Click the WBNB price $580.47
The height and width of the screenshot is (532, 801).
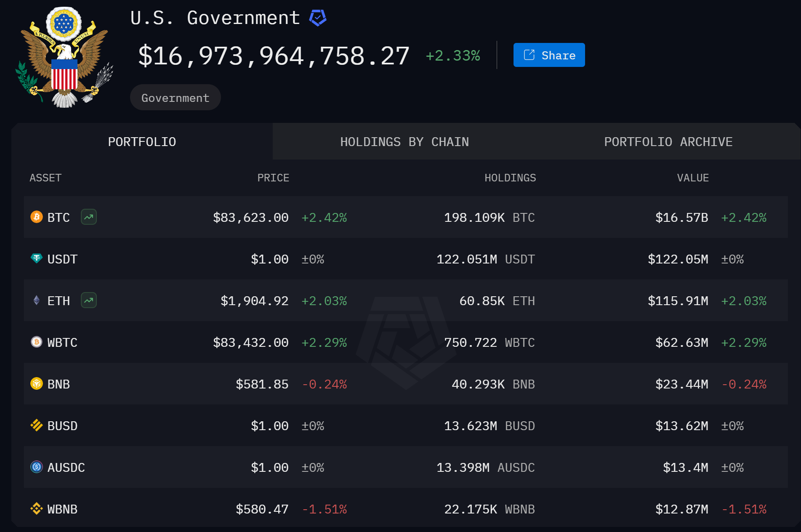coord(262,509)
